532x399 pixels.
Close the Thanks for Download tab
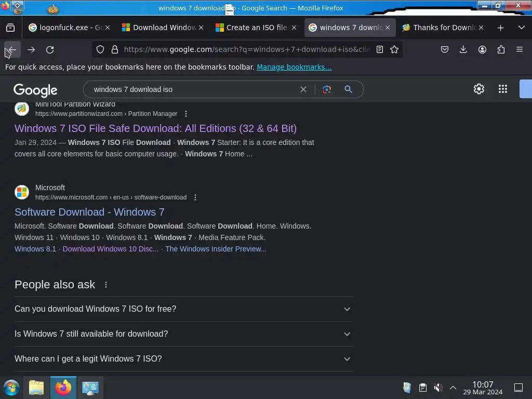(481, 28)
